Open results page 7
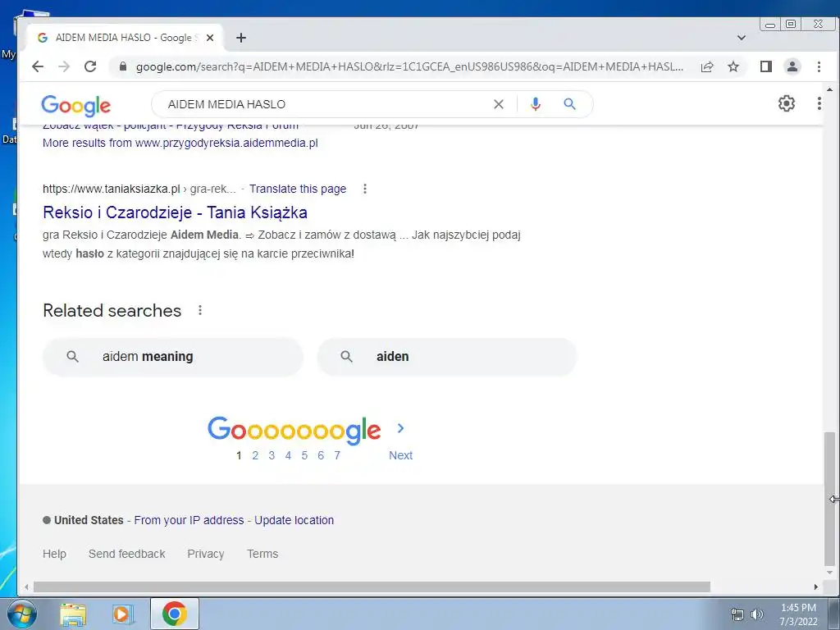Screen dimensions: 840x630 (x=337, y=455)
